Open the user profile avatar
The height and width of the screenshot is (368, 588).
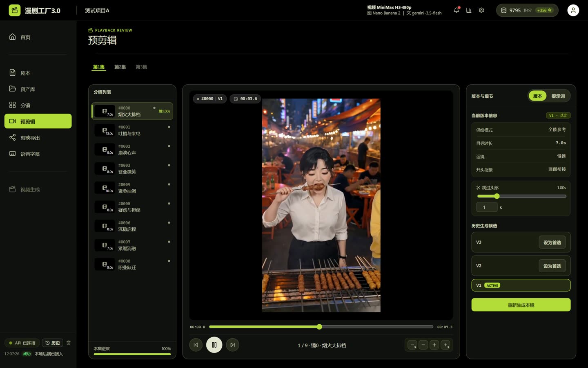tap(573, 10)
